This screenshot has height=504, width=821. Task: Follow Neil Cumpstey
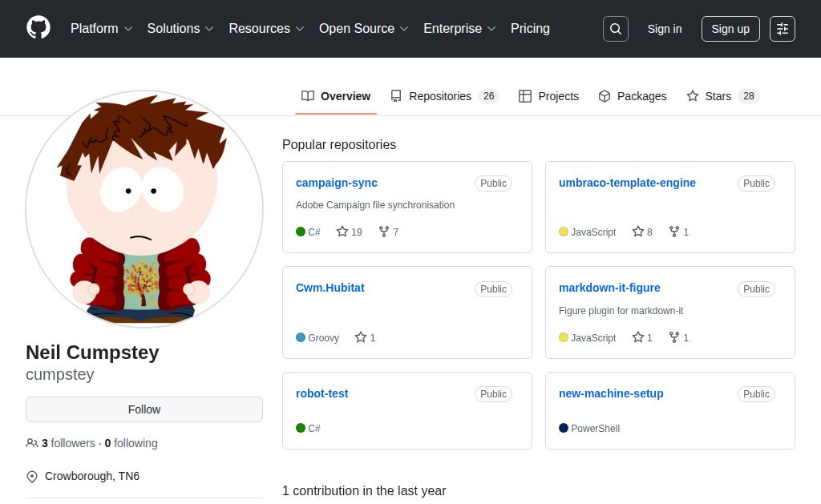pos(144,409)
